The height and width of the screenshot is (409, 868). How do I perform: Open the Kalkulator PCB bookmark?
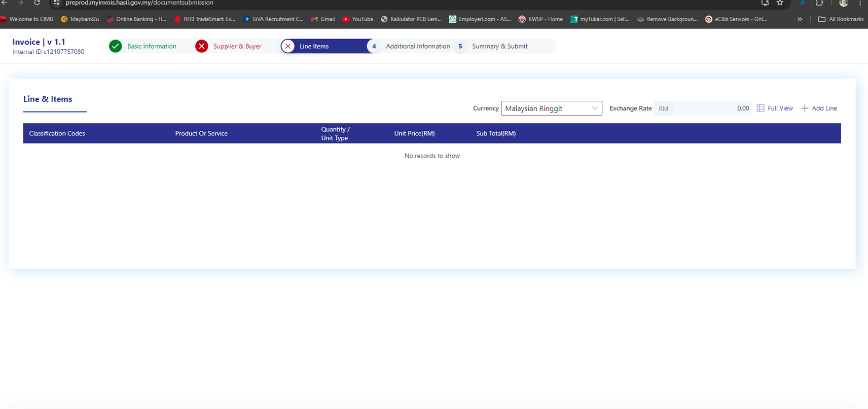click(x=411, y=19)
